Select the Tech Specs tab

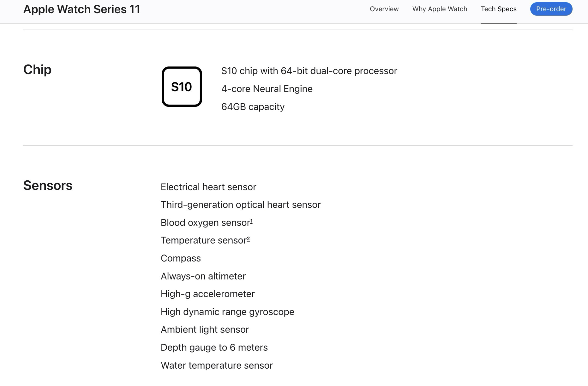pyautogui.click(x=498, y=9)
